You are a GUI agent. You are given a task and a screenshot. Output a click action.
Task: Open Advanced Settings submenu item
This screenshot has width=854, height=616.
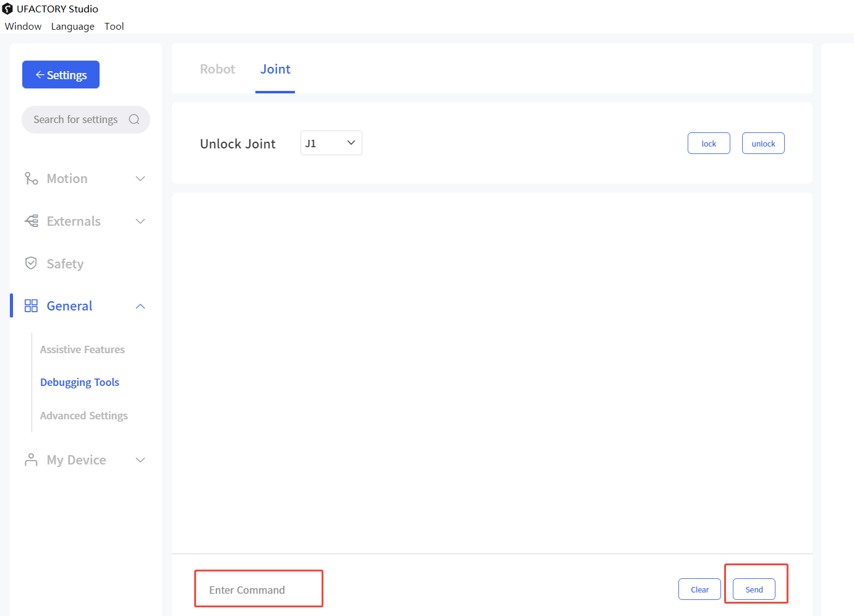84,416
